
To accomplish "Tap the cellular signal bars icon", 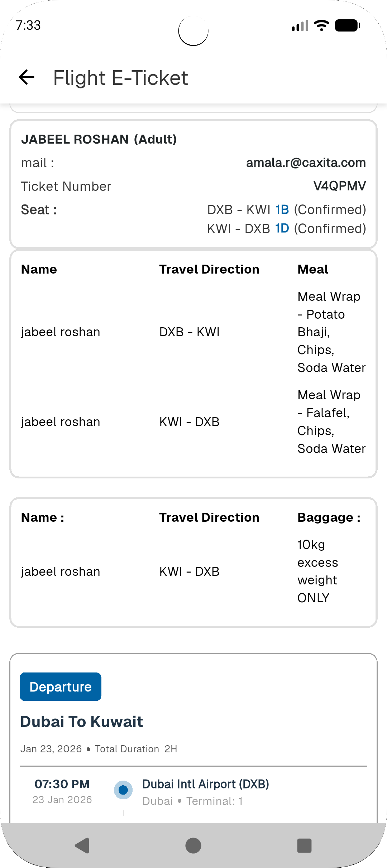I will [x=300, y=26].
